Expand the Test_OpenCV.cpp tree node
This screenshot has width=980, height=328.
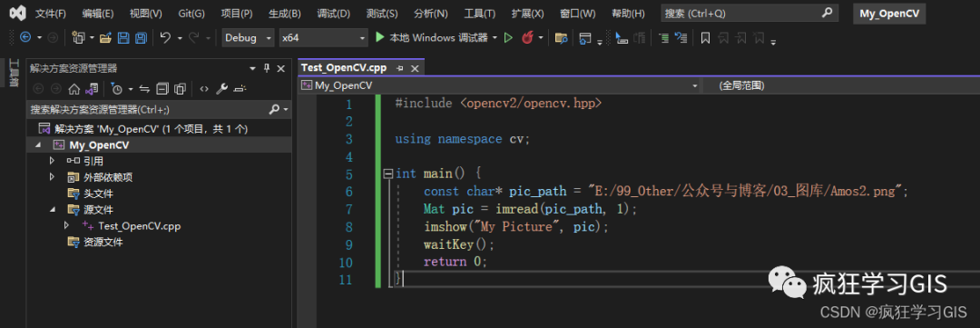coord(67,225)
